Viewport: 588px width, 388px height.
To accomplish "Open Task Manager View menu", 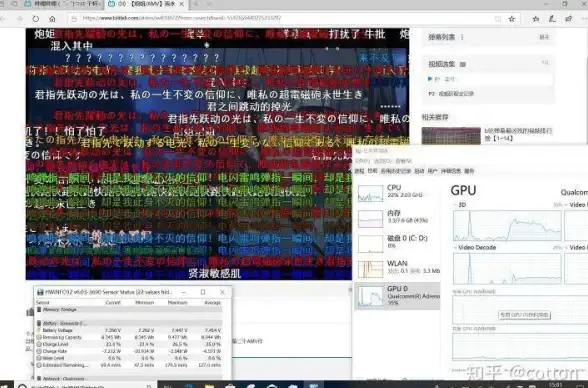I will coord(404,161).
